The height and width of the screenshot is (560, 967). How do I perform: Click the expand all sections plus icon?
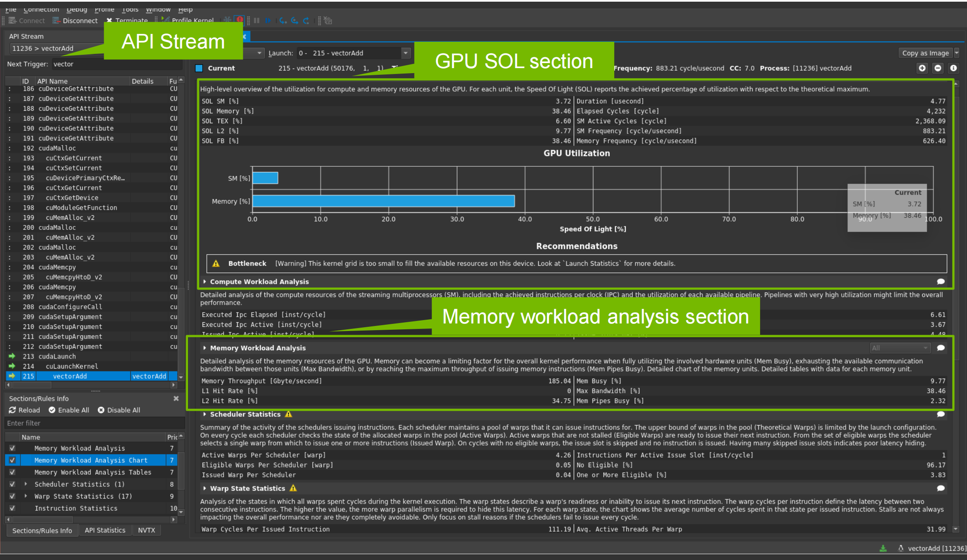(922, 68)
